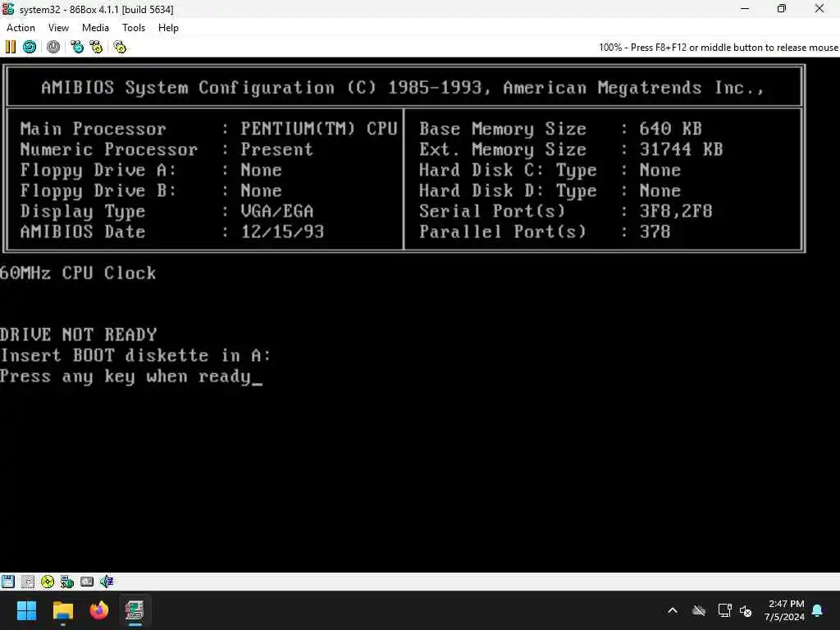Click the grey ACPI shutdown power icon
Image resolution: width=840 pixels, height=630 pixels.
53,47
